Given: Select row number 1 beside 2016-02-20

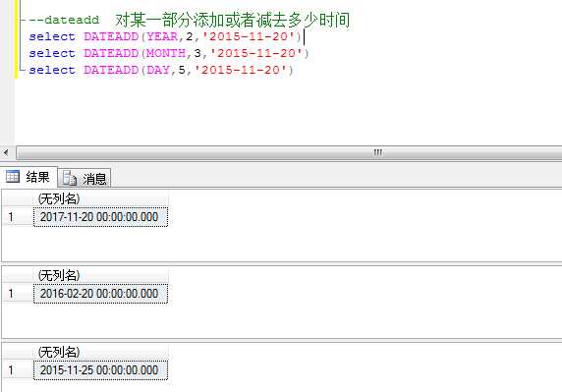Looking at the screenshot, I should click(17, 294).
